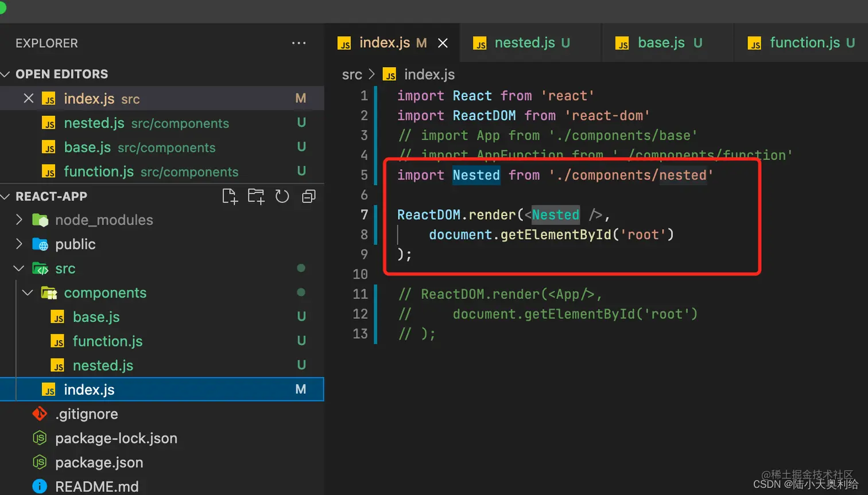Click the Nested tag in ReactDOM.render line
868x495 pixels.
(555, 215)
